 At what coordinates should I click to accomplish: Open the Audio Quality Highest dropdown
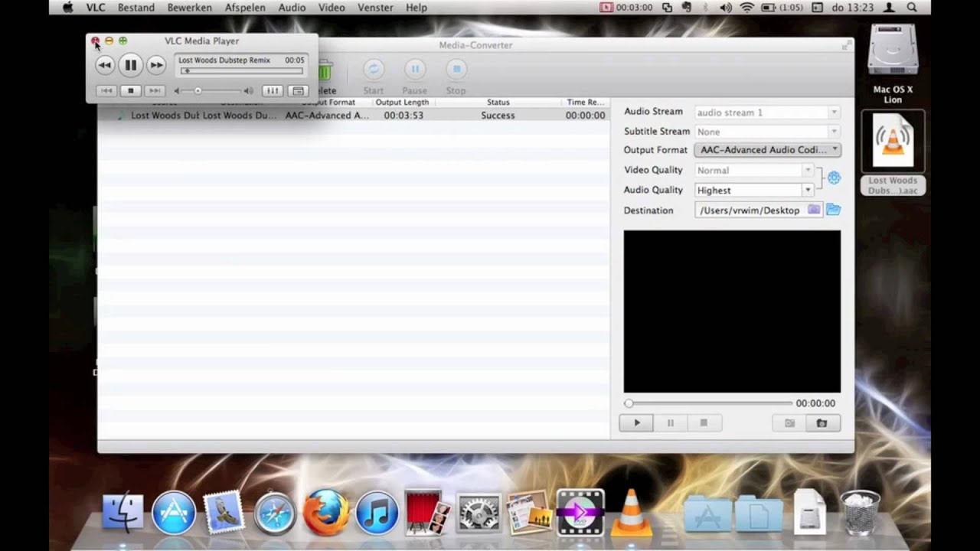tap(754, 190)
